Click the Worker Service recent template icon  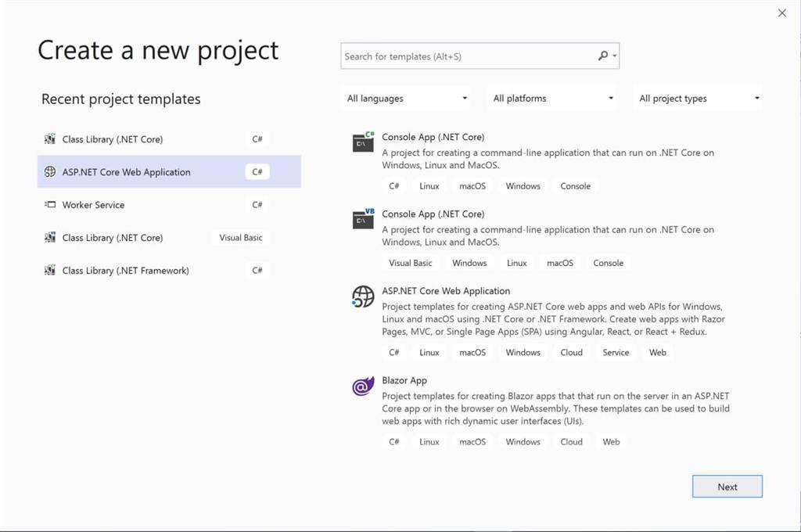(x=50, y=205)
